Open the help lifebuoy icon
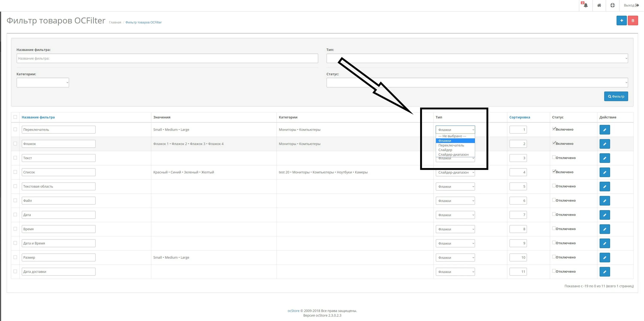The image size is (644, 321). click(612, 5)
